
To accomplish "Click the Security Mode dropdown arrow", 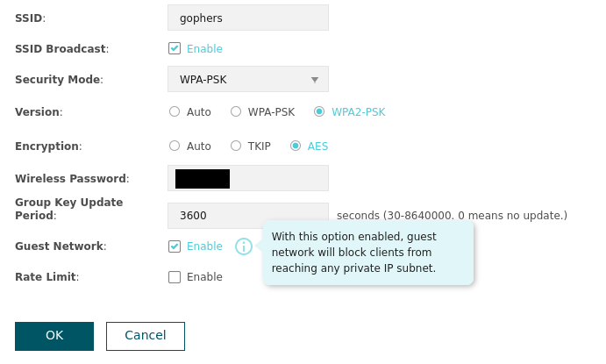I will [315, 80].
